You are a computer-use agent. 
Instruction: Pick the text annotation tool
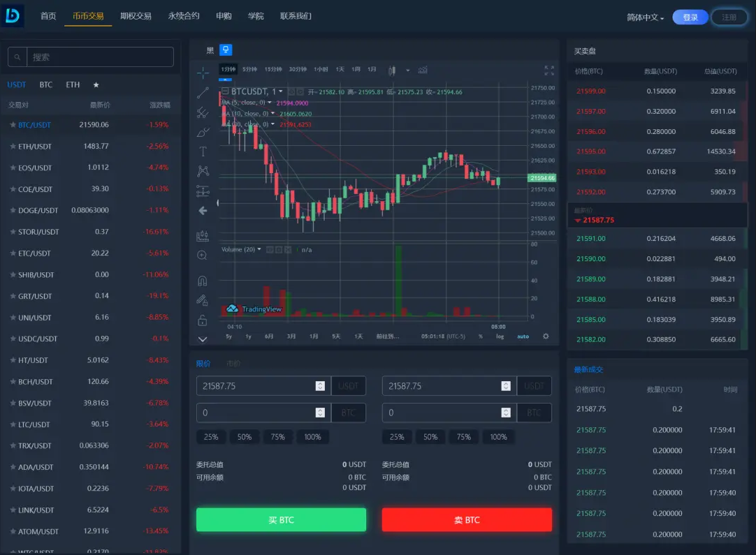[203, 151]
